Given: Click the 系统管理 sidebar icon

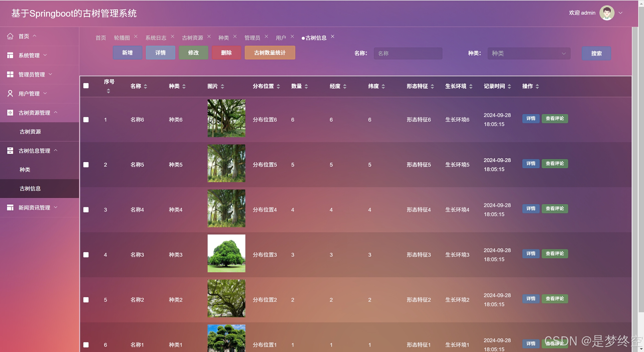Looking at the screenshot, I should pyautogui.click(x=10, y=55).
